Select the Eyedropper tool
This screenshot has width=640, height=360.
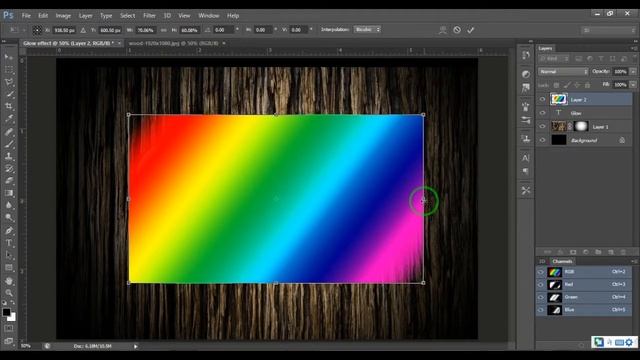pyautogui.click(x=9, y=119)
